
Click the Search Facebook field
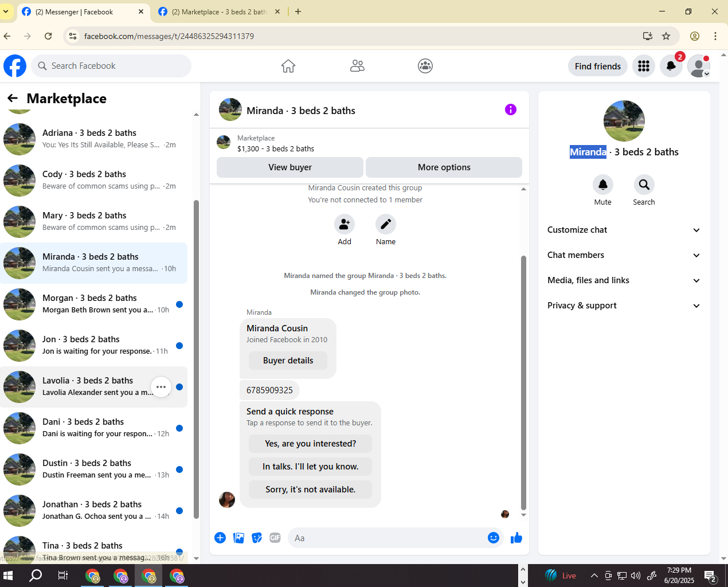(x=111, y=66)
